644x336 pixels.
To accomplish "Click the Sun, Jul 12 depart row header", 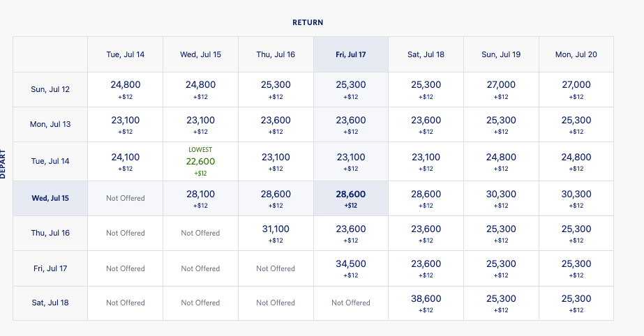I will 50,89.
